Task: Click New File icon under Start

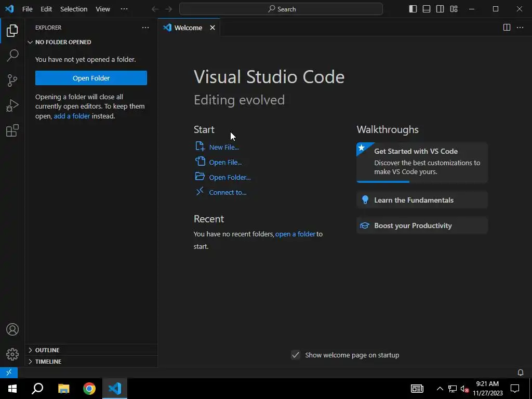Action: point(200,147)
